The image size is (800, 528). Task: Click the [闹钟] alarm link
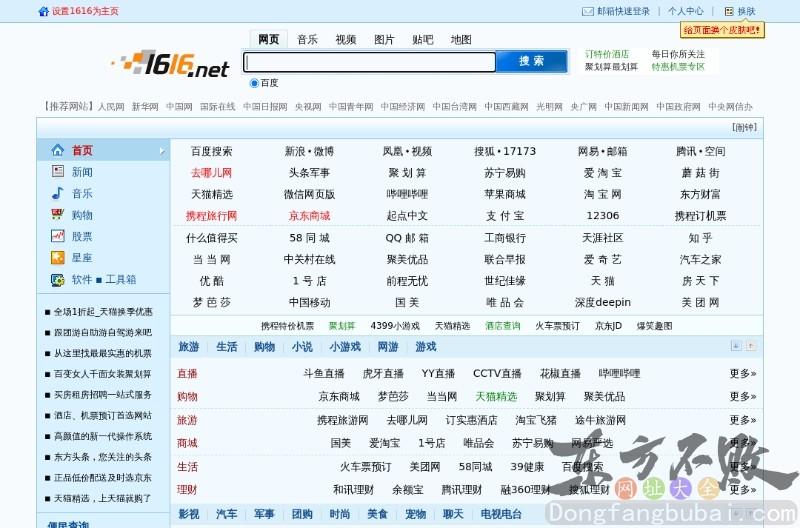[744, 128]
